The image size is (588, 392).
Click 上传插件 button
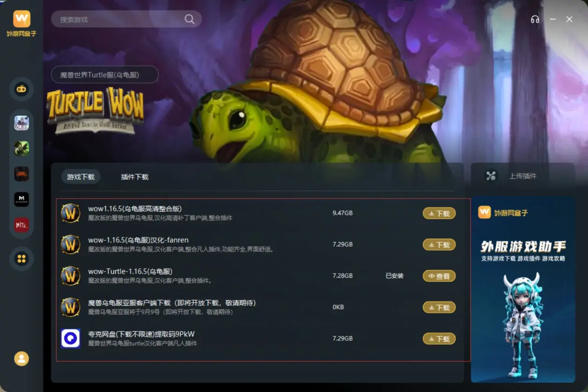click(523, 176)
